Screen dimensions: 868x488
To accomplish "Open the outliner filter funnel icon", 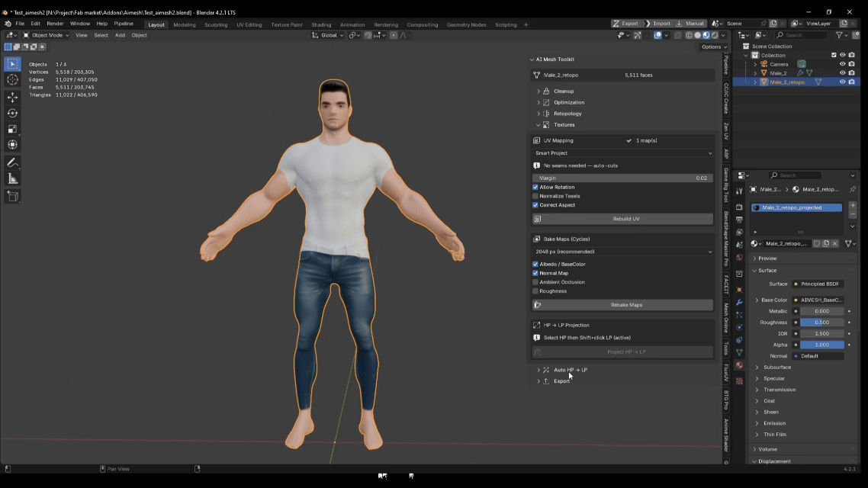I will pyautogui.click(x=839, y=35).
